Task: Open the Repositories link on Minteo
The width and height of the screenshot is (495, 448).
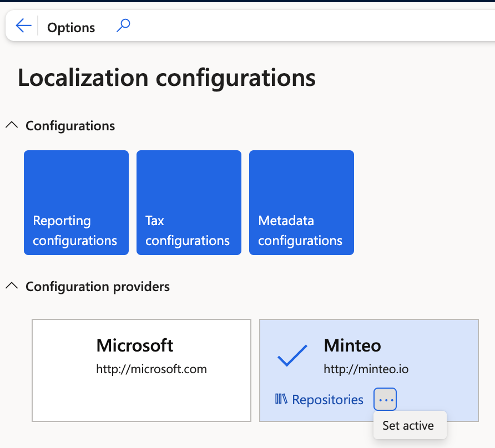Action: click(x=327, y=399)
